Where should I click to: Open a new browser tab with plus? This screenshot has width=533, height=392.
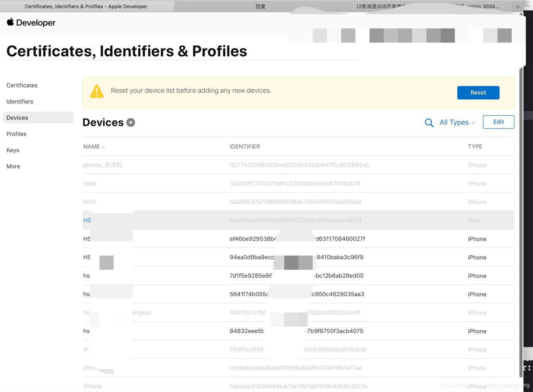click(x=517, y=7)
